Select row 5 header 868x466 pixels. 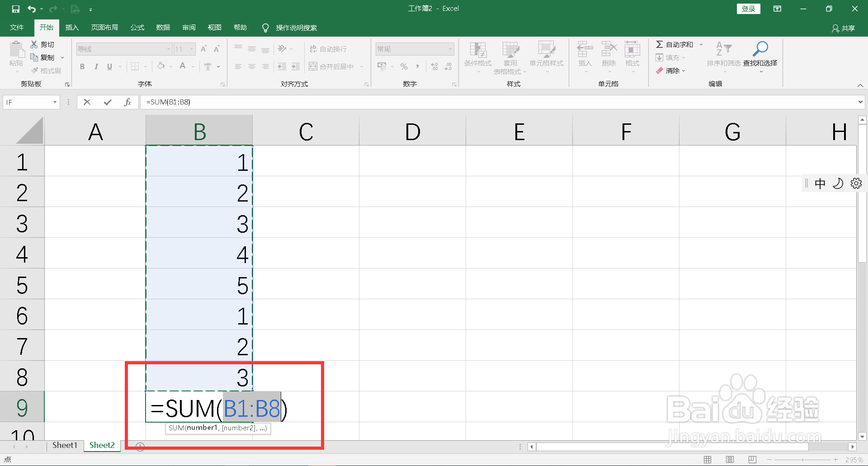click(x=22, y=284)
